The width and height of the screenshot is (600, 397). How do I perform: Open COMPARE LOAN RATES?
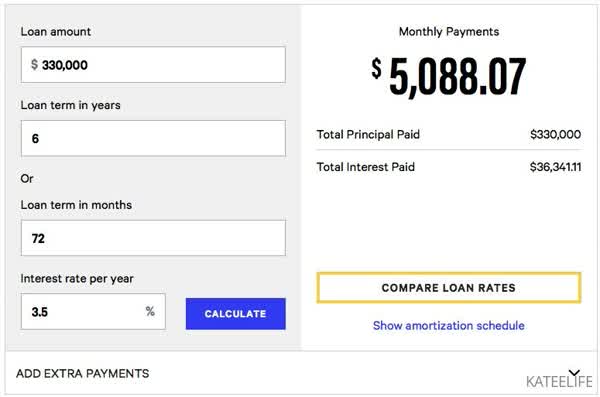point(448,288)
